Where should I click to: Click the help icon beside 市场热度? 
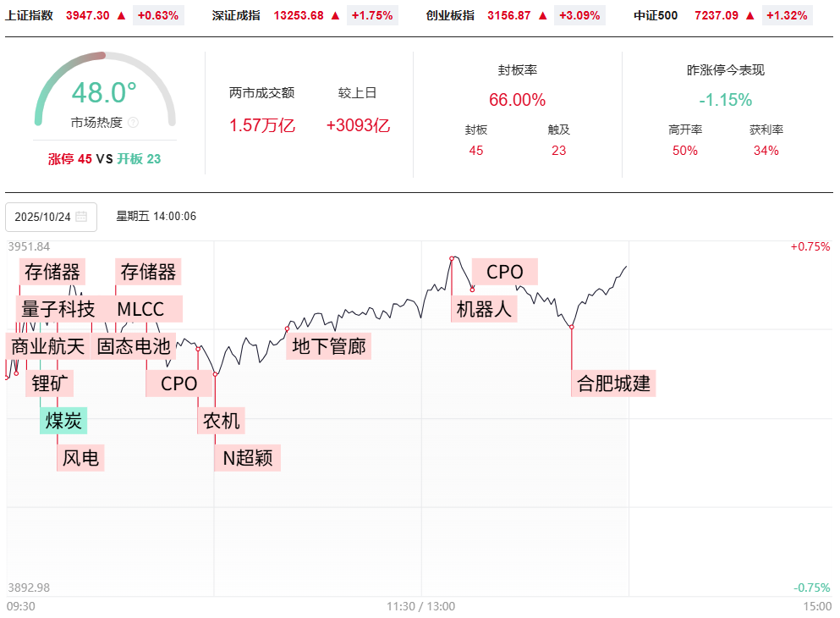pyautogui.click(x=133, y=123)
